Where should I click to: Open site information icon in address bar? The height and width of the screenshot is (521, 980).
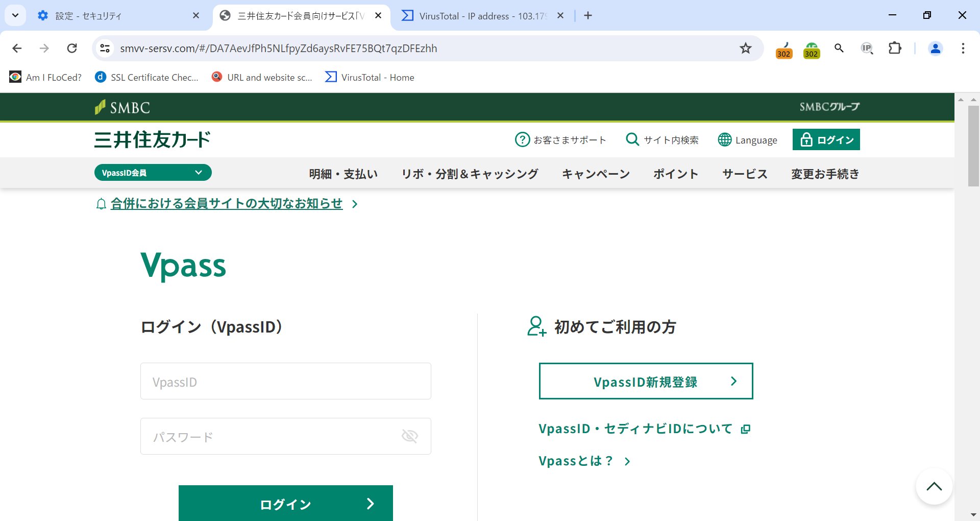tap(105, 48)
